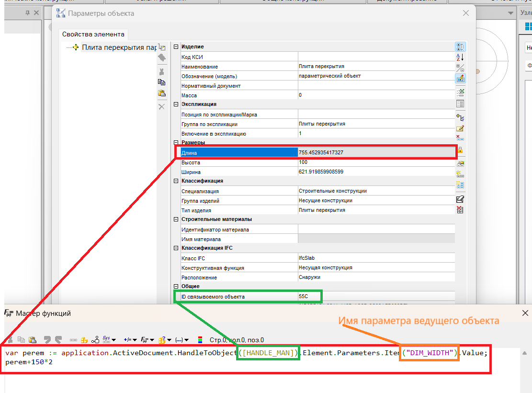Close the Мастер функций panel
Image resolution: width=532 pixels, height=393 pixels.
coord(525,313)
